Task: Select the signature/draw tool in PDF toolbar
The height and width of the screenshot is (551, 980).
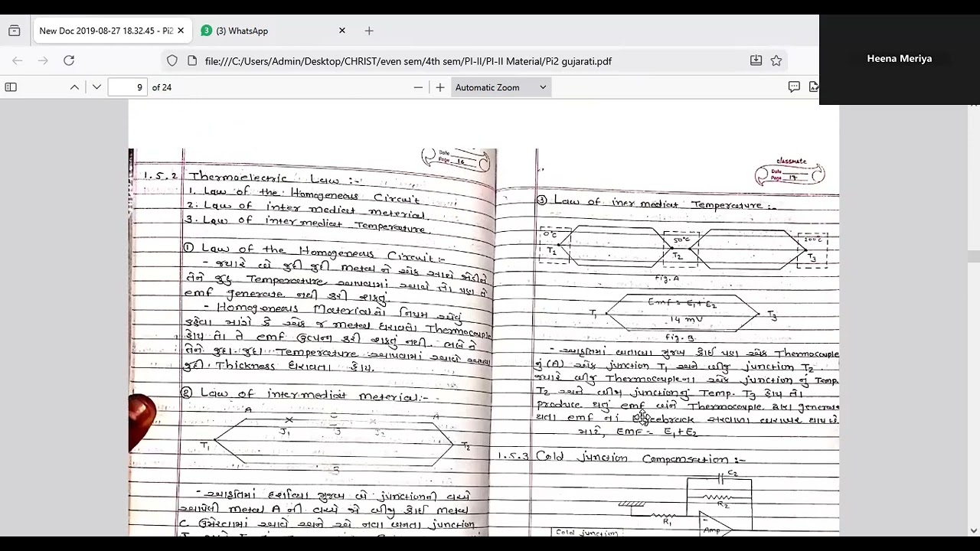Action: pyautogui.click(x=813, y=87)
